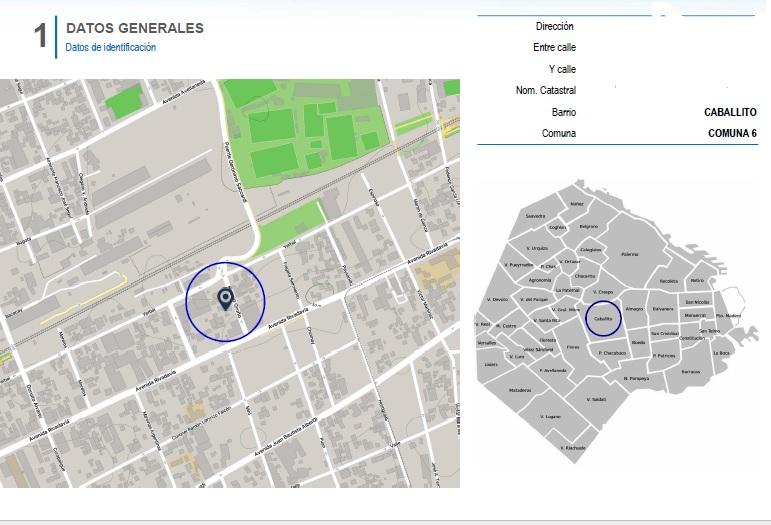This screenshot has width=771, height=525.
Task: Select V. Urquiza on the neighborhoods map
Action: (x=537, y=248)
